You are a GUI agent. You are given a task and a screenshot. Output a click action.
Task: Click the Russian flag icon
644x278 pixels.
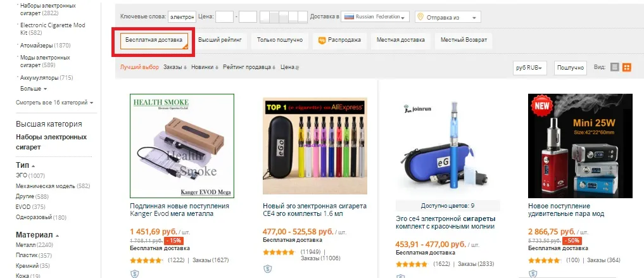tap(349, 17)
